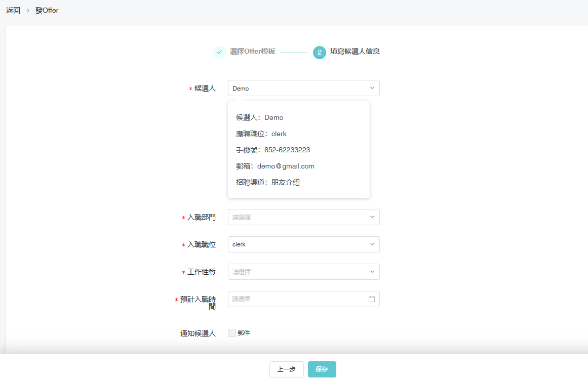Click the chevron arrow in 入職職位 field

(372, 244)
